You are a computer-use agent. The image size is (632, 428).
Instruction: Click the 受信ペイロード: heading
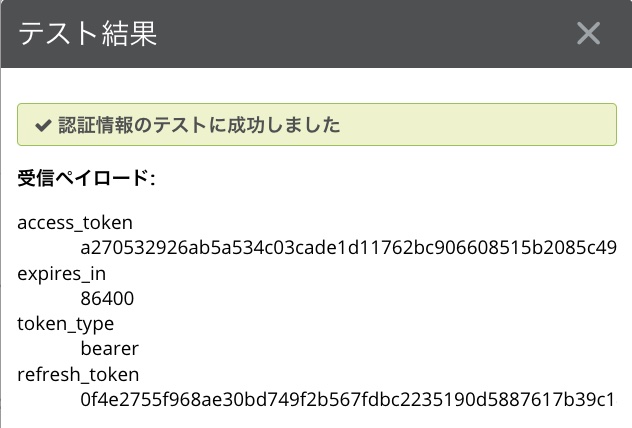tap(86, 179)
